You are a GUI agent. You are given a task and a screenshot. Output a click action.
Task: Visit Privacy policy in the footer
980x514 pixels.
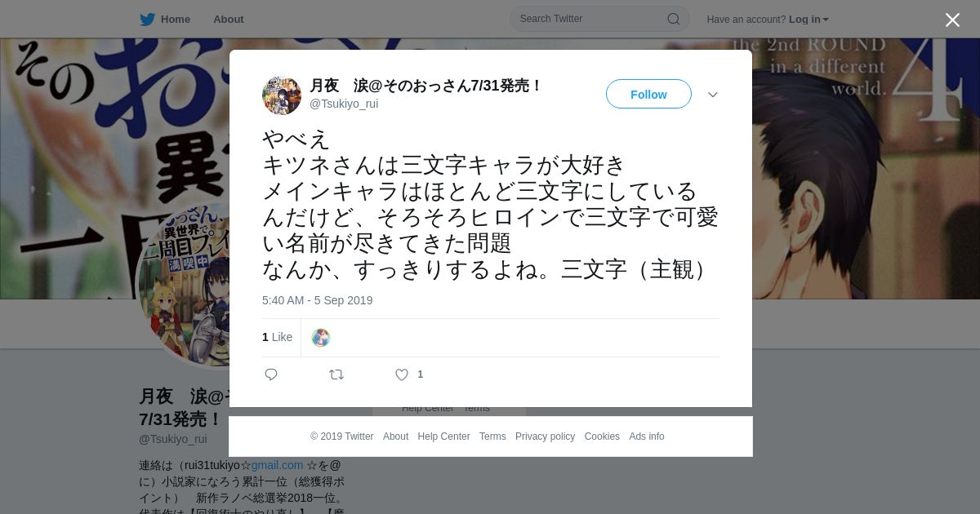(545, 436)
